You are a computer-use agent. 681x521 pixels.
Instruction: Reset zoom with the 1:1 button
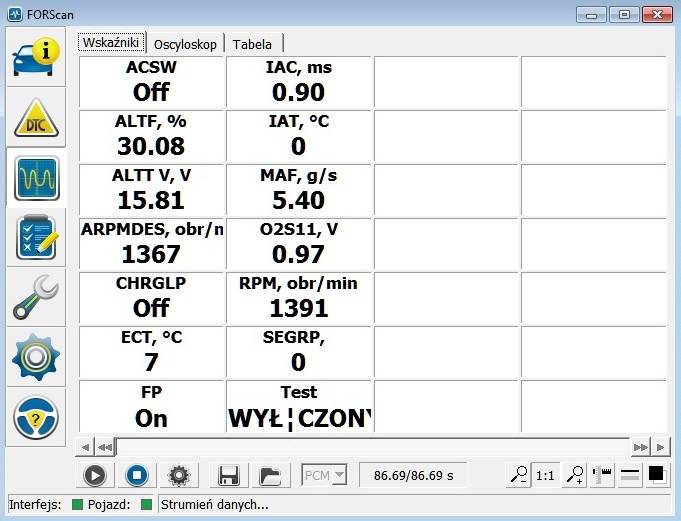(545, 476)
